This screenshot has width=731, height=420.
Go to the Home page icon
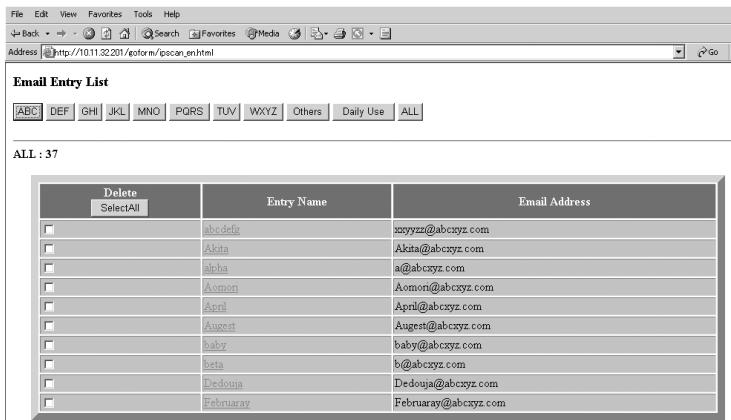(x=124, y=34)
